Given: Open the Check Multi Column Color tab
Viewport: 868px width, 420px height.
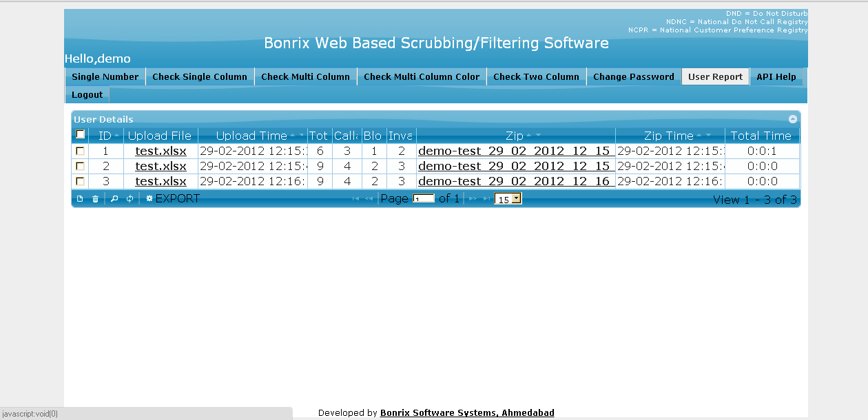Looking at the screenshot, I should [x=422, y=76].
